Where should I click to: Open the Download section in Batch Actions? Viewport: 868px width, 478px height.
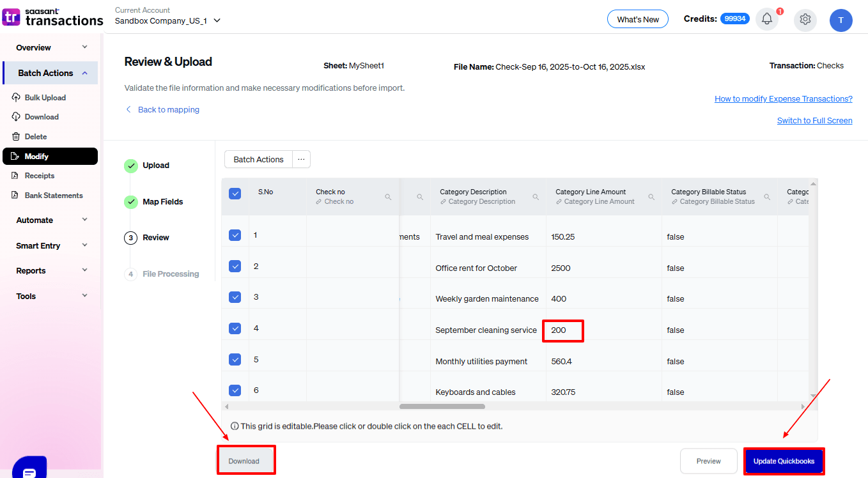click(x=40, y=116)
